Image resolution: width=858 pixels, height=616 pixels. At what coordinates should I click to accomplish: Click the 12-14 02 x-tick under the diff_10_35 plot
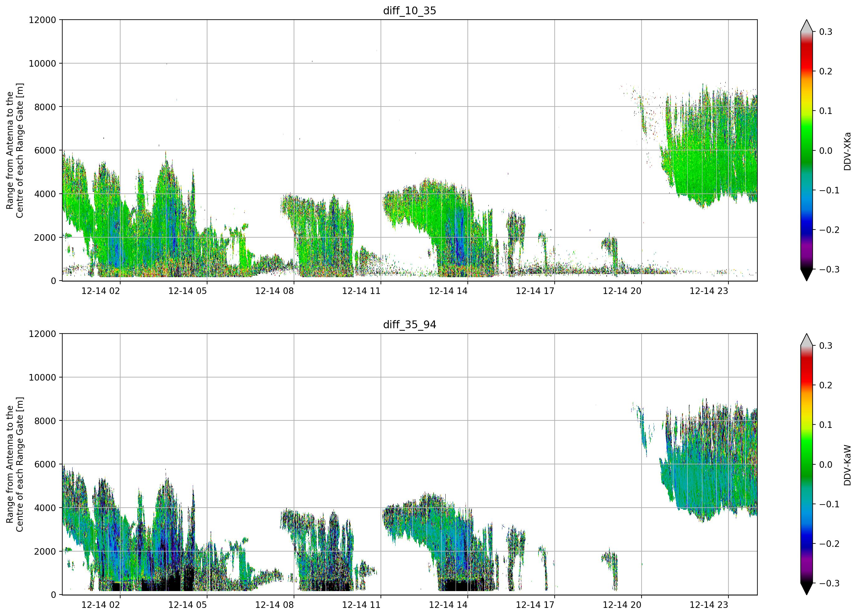(x=101, y=291)
